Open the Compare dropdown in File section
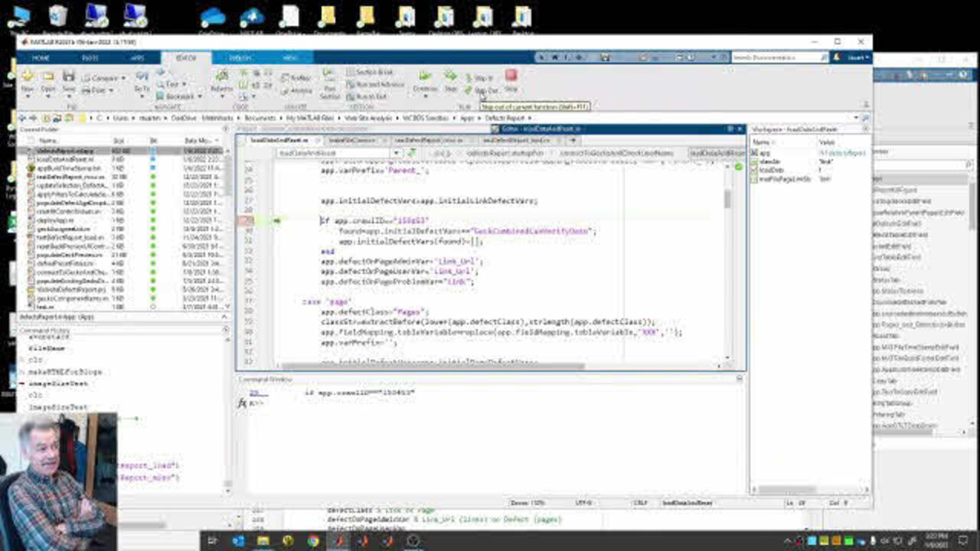 (x=122, y=78)
